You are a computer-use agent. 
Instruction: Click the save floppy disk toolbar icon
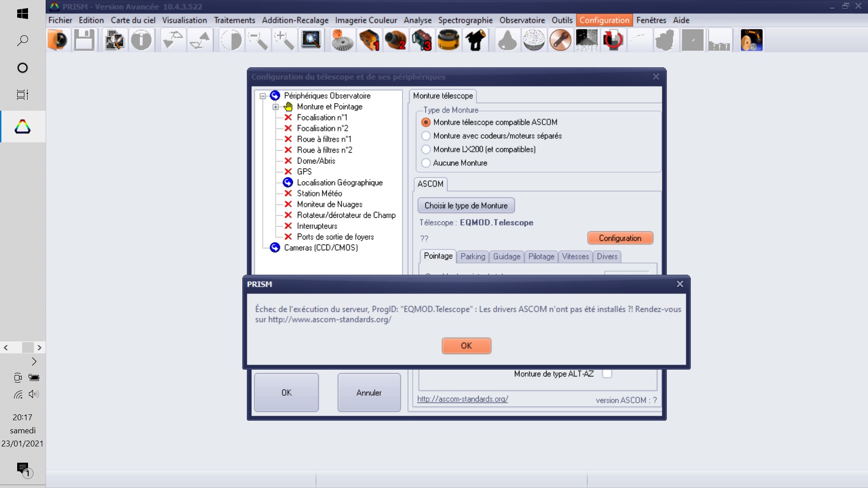point(84,40)
